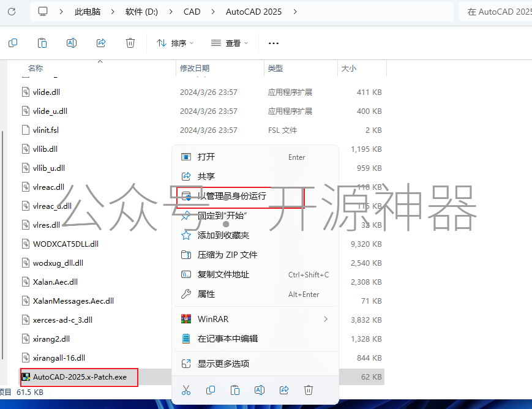
Task: Expand the chevron after AutoCAD 2025 in breadcrumb
Action: tap(295, 12)
